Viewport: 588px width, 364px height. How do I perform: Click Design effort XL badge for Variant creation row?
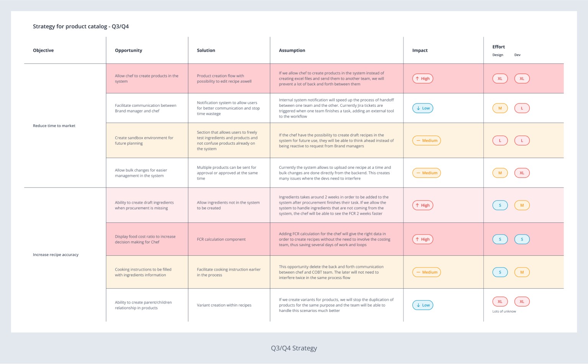point(500,302)
